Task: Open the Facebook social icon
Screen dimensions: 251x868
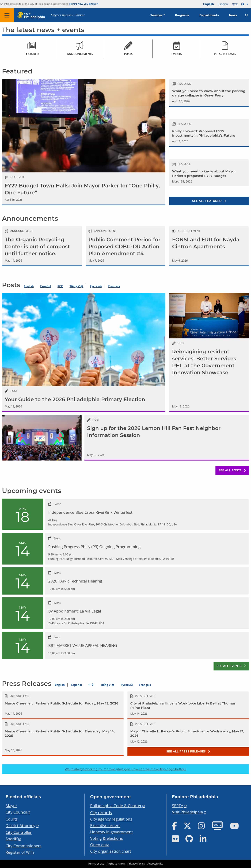Action: (174, 826)
